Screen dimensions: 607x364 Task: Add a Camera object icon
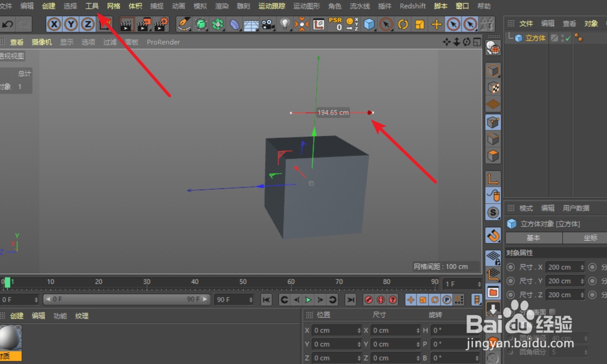coord(268,24)
